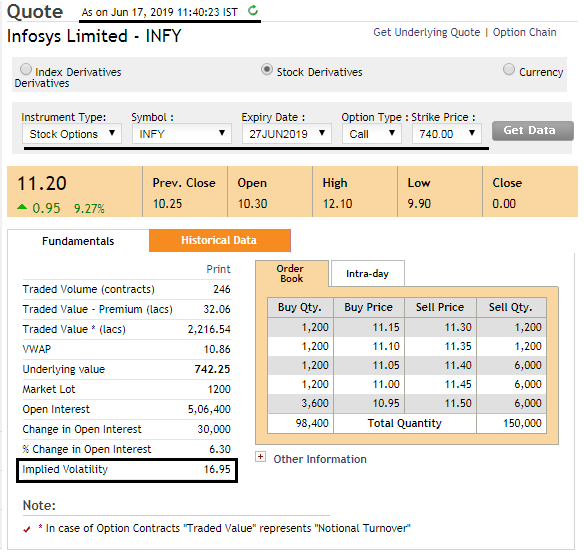Click the Implied Volatility value 16.95

pyautogui.click(x=217, y=469)
